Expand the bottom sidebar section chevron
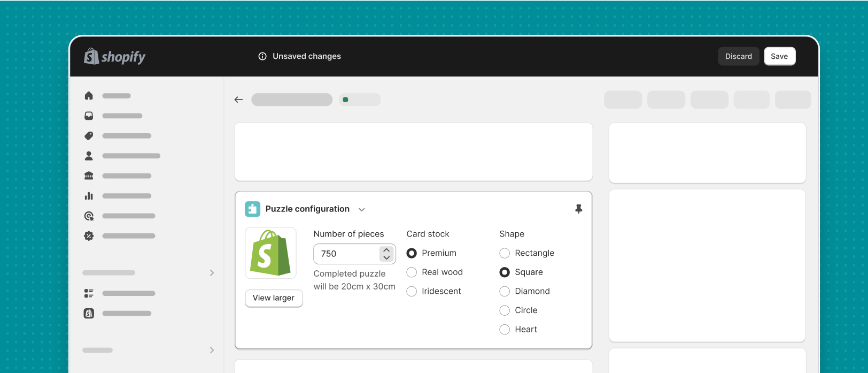868x373 pixels. [x=212, y=350]
